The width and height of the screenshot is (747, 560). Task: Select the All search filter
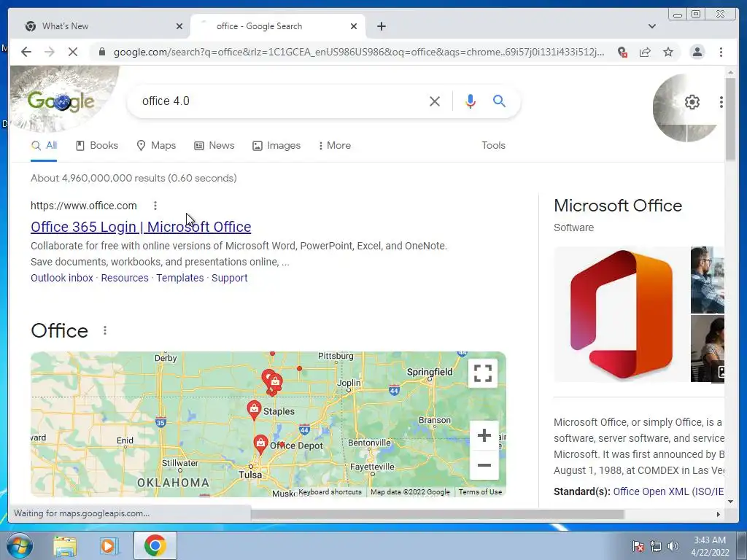coord(44,146)
